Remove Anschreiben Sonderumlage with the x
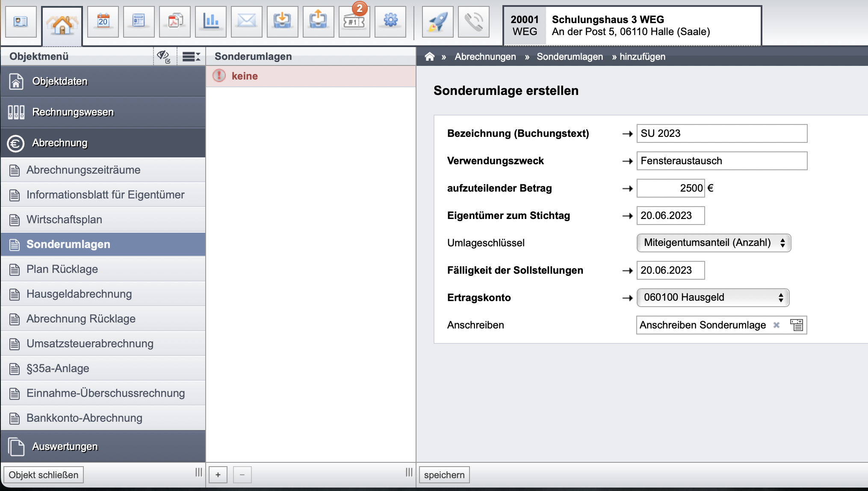 point(776,325)
